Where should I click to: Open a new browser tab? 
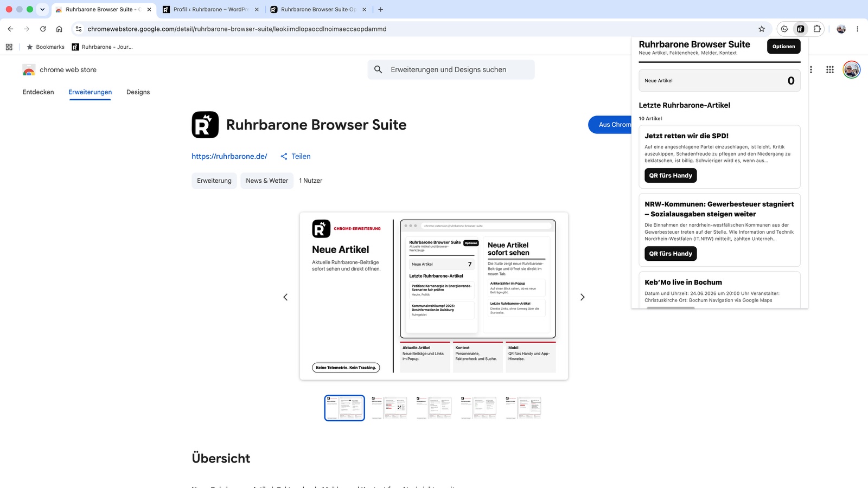(381, 9)
